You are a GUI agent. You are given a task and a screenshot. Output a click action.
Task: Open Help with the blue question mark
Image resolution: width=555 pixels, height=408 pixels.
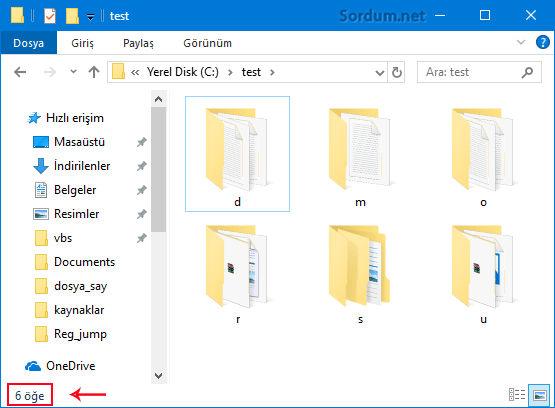click(x=543, y=42)
